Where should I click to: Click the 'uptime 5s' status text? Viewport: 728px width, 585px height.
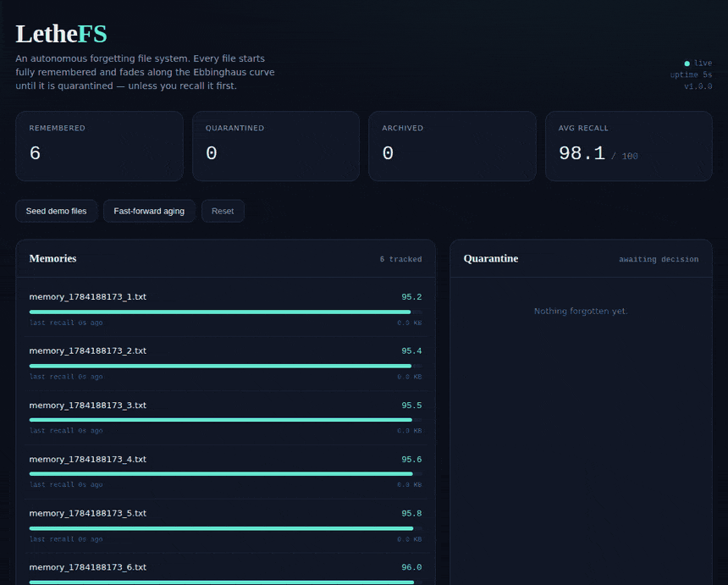(x=691, y=75)
